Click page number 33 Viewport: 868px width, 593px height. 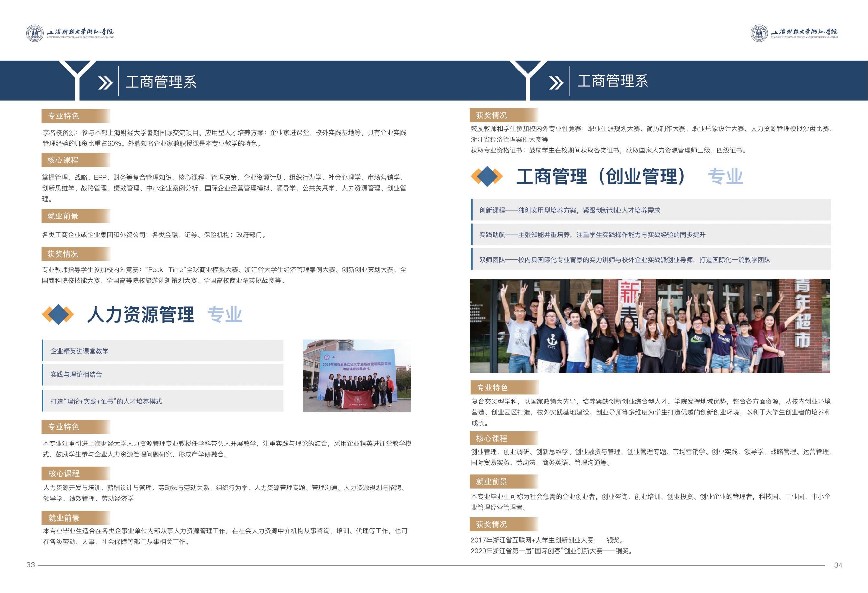tap(31, 565)
